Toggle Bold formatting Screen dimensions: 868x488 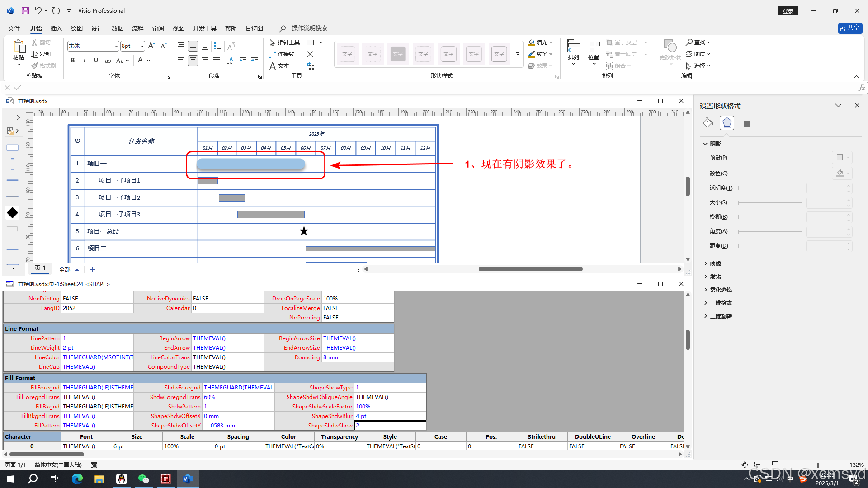click(x=73, y=61)
